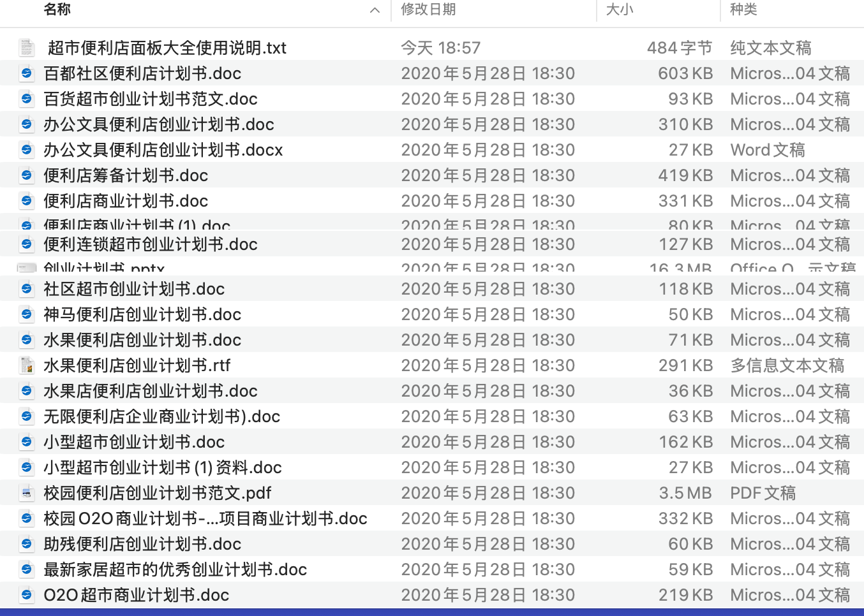The width and height of the screenshot is (864, 616).
Task: Select the file 小型超市创业计划书 (1) 资料.doc
Action: tap(163, 467)
